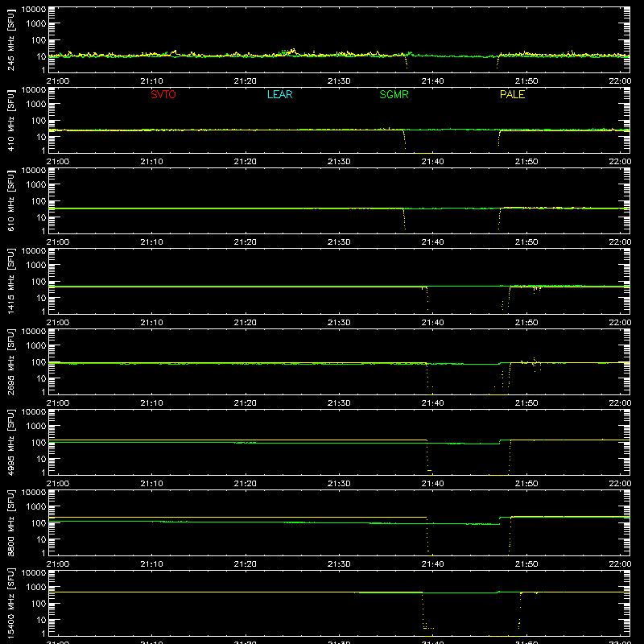
Task: Click 21:10 tick below the 4995 MHz panel
Action: point(151,484)
